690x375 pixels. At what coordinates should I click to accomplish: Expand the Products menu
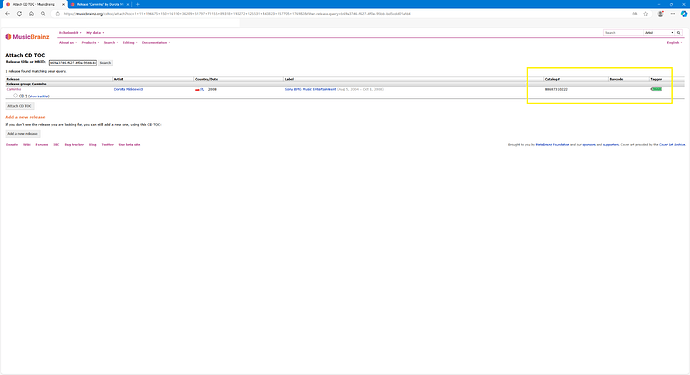(x=90, y=43)
